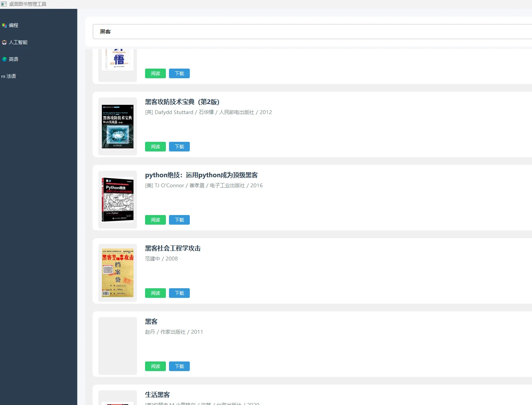Focus the search box containing 黑客

[x=312, y=32]
